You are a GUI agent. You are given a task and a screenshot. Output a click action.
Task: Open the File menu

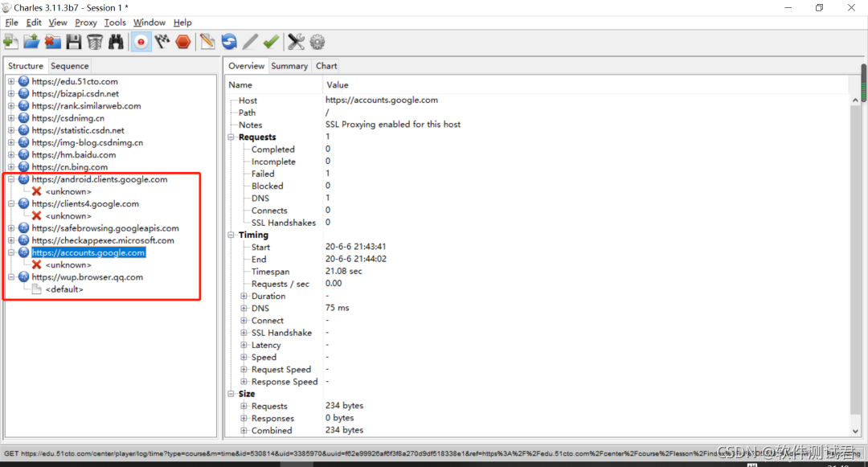click(x=11, y=23)
